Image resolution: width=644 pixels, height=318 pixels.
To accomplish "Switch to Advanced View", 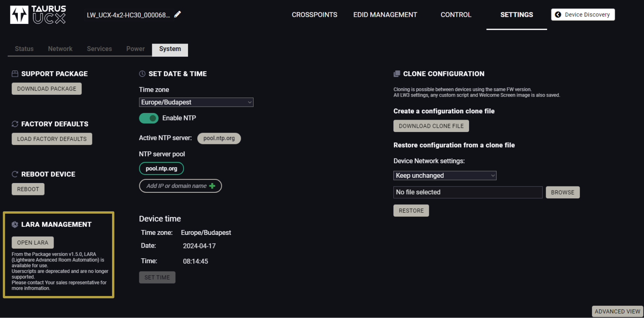I will (x=618, y=311).
